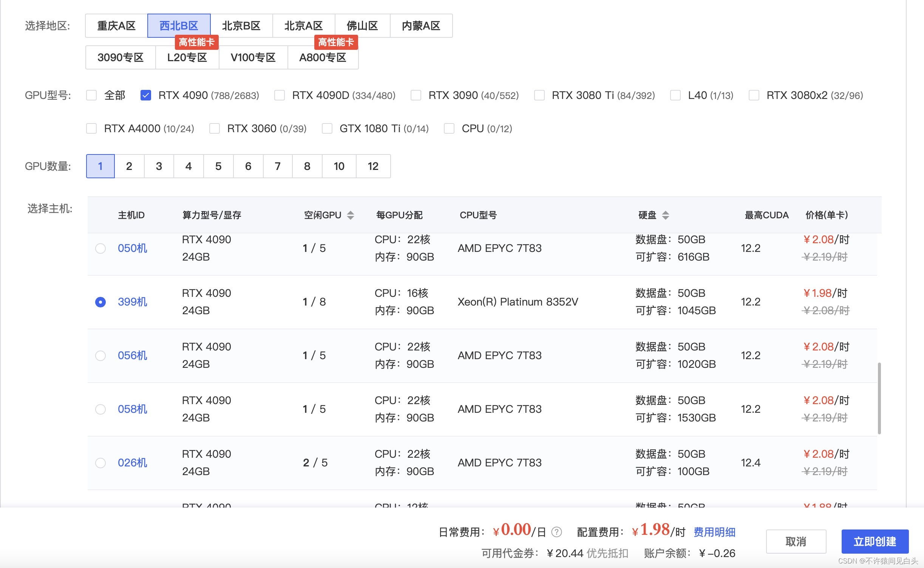Click the daily fee help question-mark icon
The height and width of the screenshot is (568, 924).
point(556,532)
